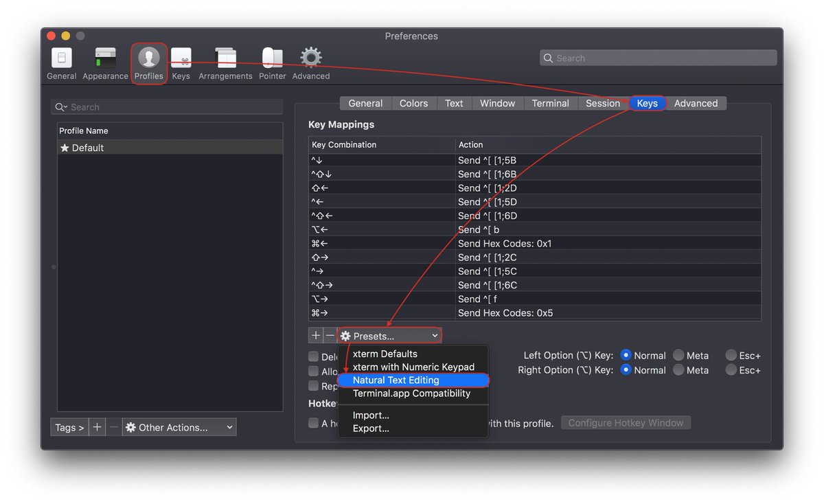Open the Advanced toolbar gear icon
This screenshot has height=504, width=824.
(x=311, y=58)
